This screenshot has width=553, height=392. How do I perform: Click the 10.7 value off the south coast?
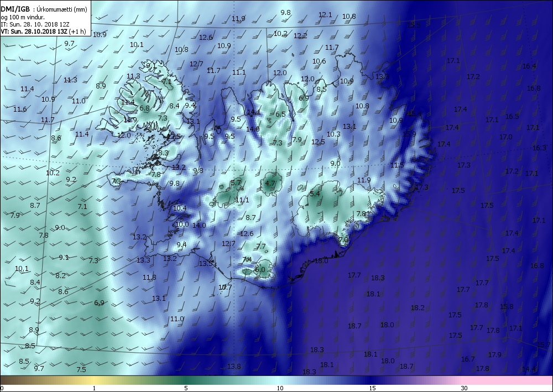tap(225, 287)
